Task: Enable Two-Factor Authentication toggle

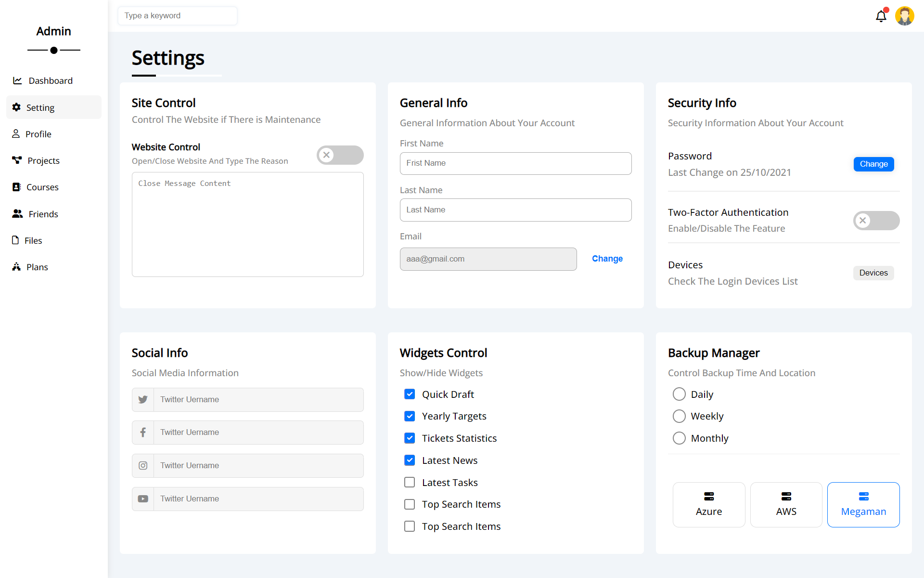Action: click(876, 221)
